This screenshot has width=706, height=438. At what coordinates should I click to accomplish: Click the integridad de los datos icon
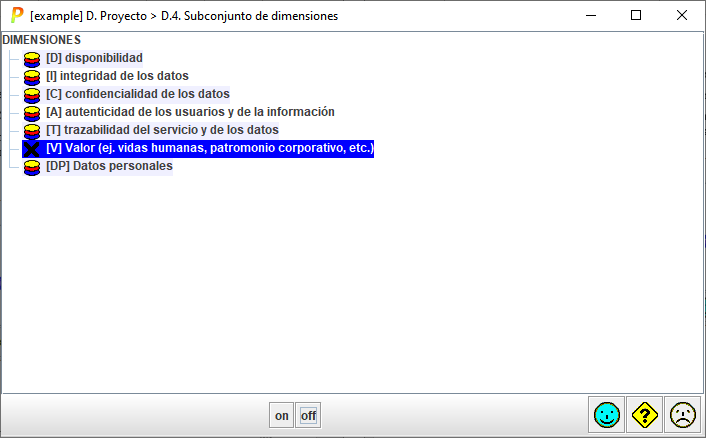[32, 76]
